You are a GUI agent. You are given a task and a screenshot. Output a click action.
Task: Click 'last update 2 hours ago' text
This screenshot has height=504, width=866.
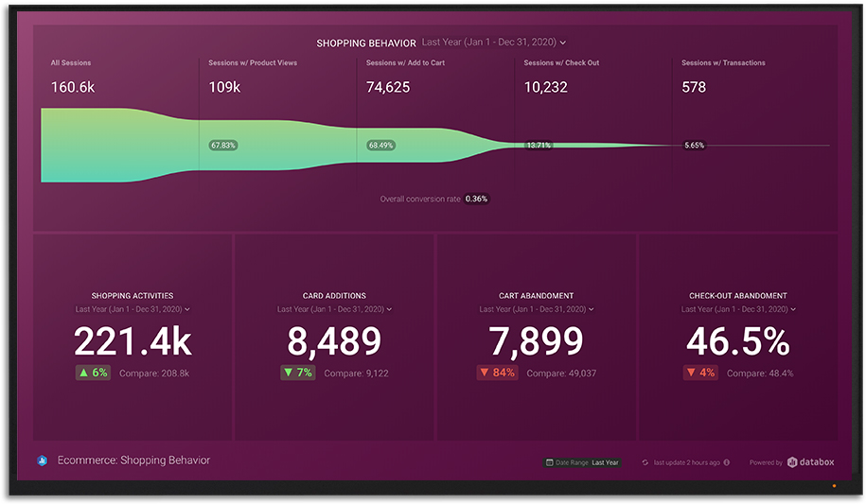click(686, 462)
